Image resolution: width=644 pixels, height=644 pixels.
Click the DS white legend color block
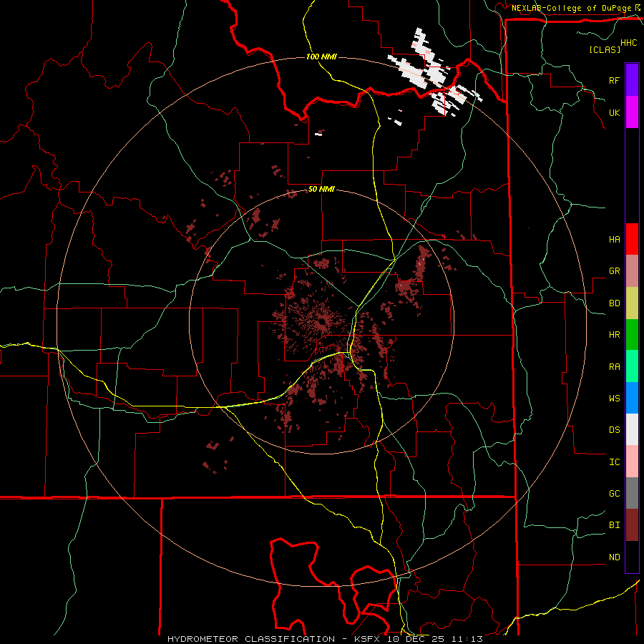tap(632, 429)
